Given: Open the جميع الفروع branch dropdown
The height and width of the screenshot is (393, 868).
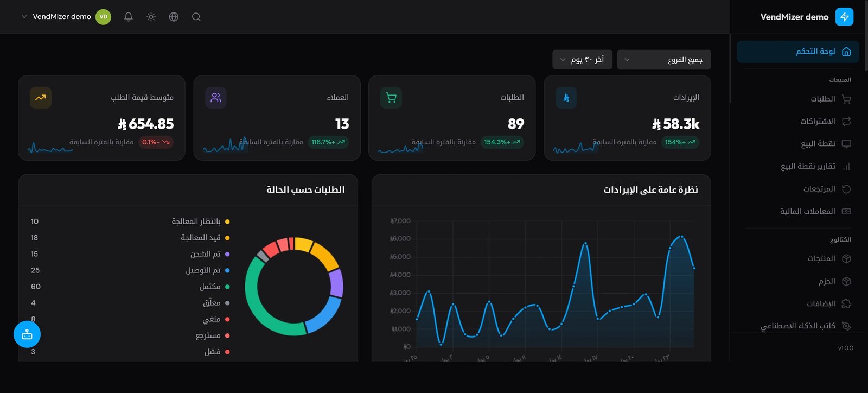Looking at the screenshot, I should click(x=664, y=60).
